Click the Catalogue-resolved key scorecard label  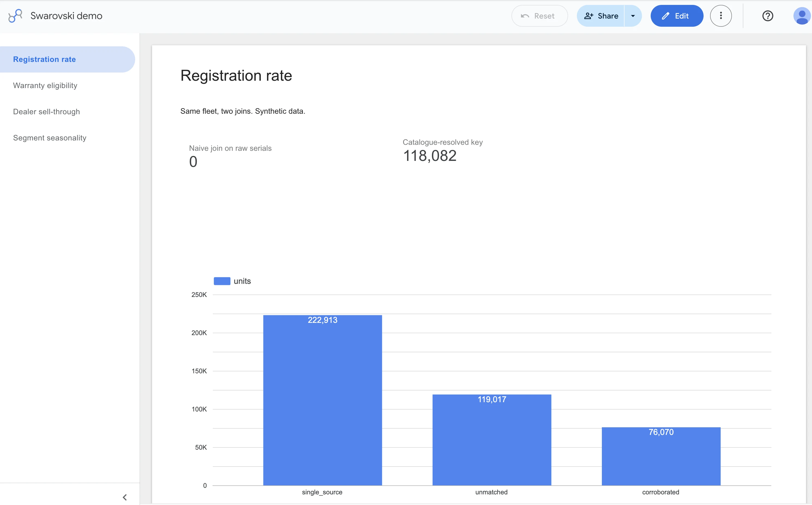point(443,142)
